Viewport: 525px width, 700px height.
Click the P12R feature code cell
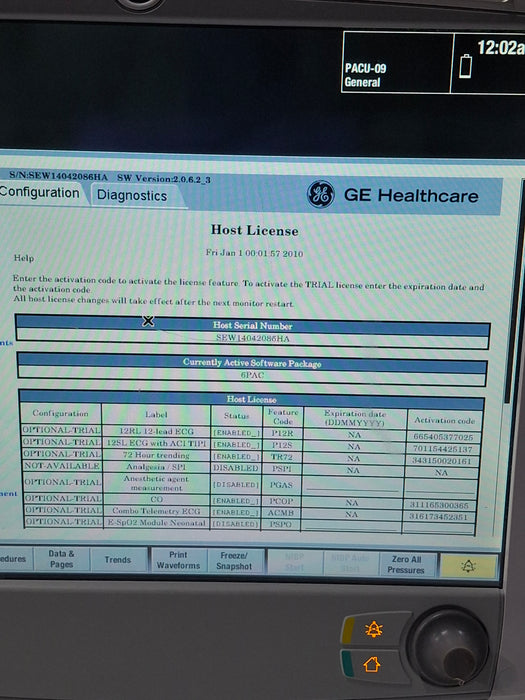[282, 433]
